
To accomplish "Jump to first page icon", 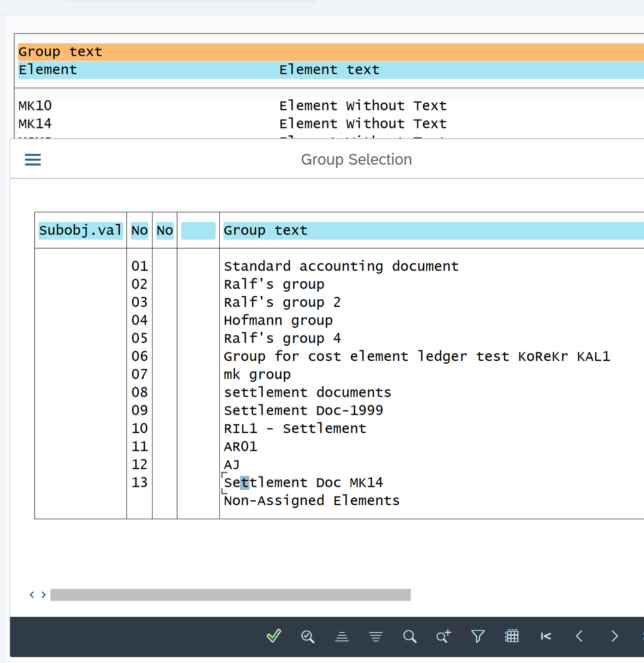I will click(x=546, y=636).
